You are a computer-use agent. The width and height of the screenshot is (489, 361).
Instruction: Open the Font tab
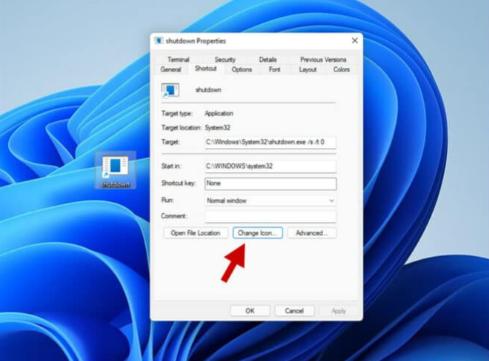click(274, 69)
